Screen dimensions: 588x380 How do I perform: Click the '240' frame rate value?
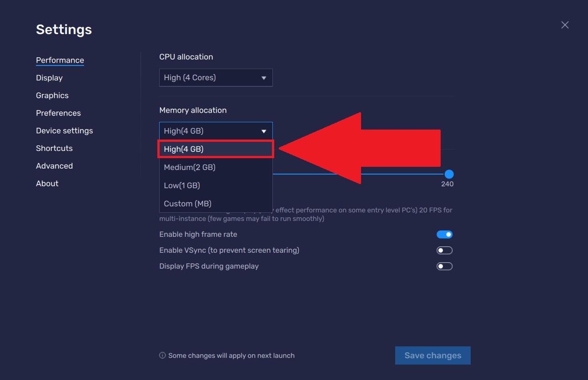point(447,184)
